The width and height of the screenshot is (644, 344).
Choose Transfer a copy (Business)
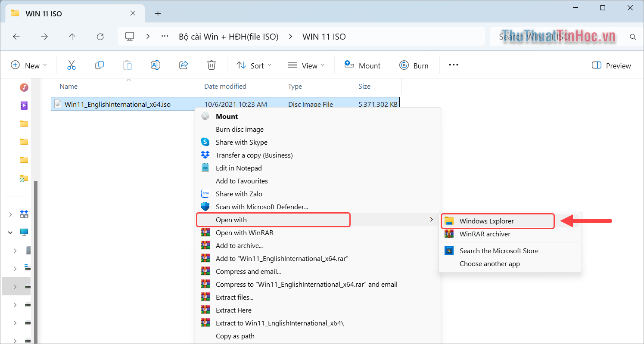coord(318,155)
